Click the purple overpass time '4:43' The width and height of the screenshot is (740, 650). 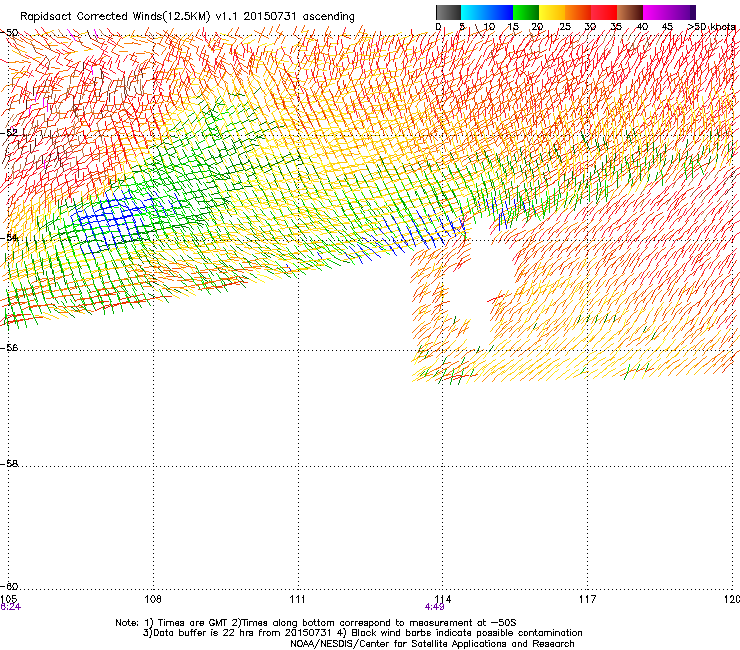click(435, 607)
